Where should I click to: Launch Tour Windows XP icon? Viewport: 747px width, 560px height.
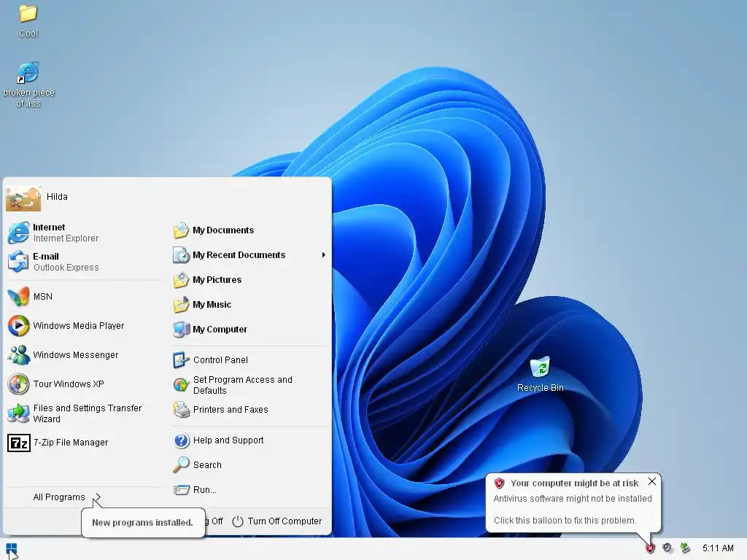pyautogui.click(x=18, y=384)
